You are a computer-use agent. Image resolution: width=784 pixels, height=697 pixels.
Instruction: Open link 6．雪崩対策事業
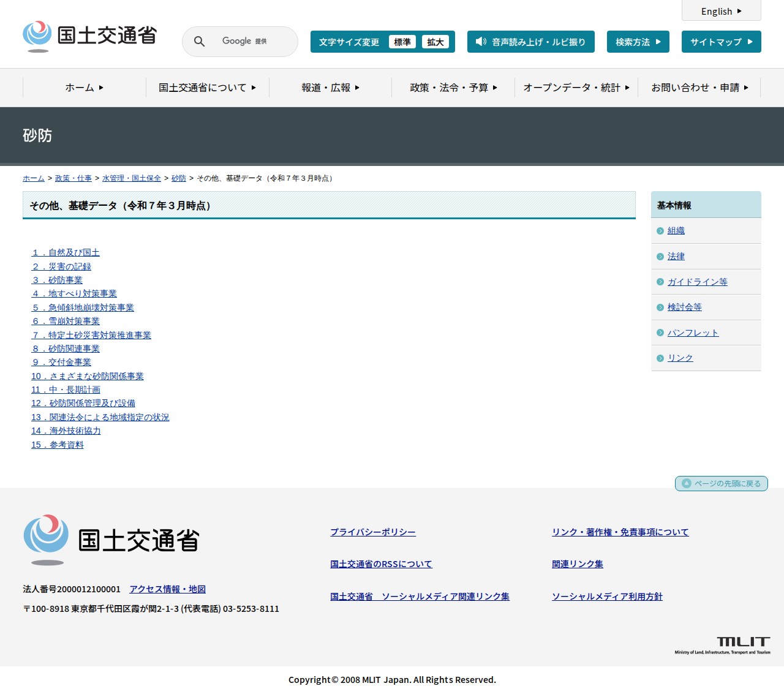(x=66, y=321)
